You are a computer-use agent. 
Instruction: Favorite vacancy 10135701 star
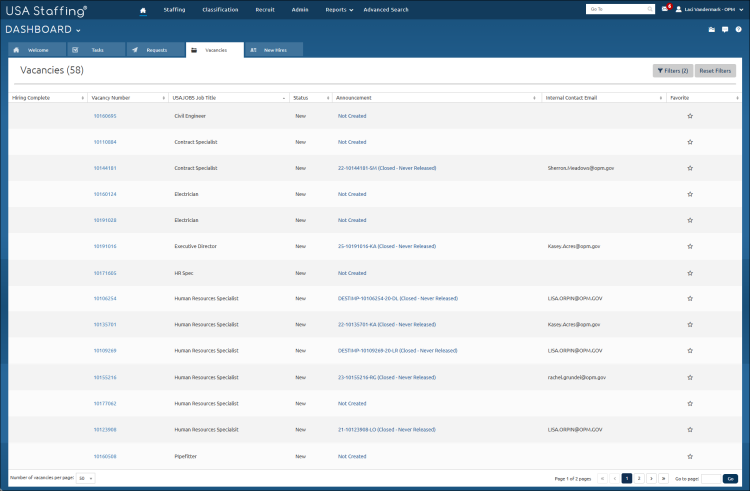coord(690,325)
